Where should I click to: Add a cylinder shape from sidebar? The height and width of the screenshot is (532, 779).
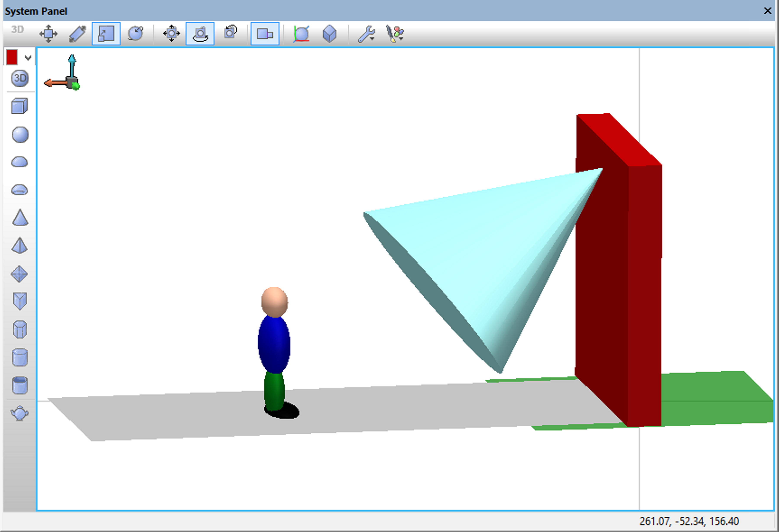click(20, 358)
